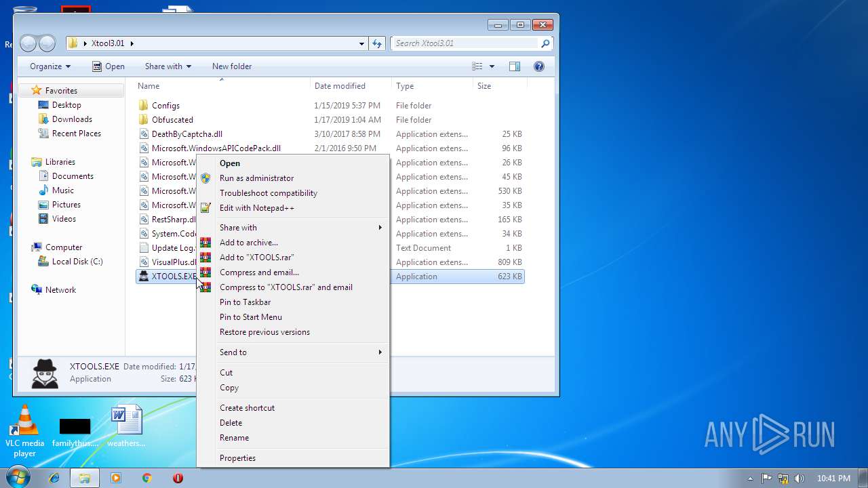
Task: Open Downloads in the Favorites sidebar
Action: (x=72, y=119)
